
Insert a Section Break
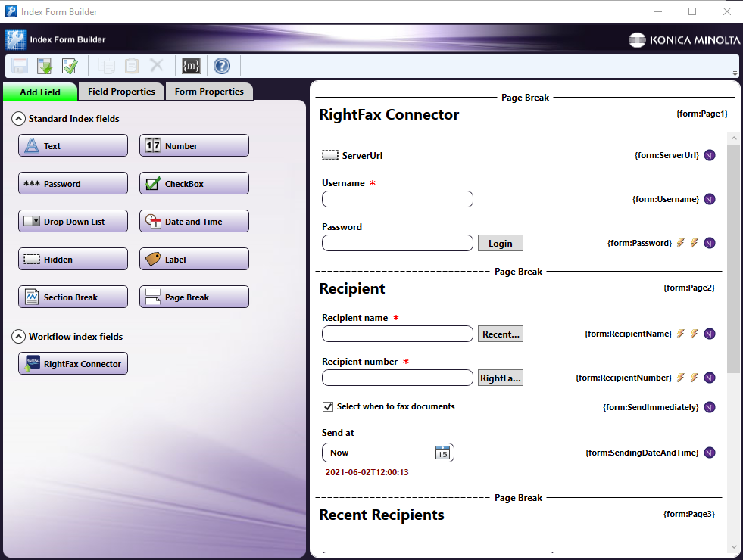(73, 297)
